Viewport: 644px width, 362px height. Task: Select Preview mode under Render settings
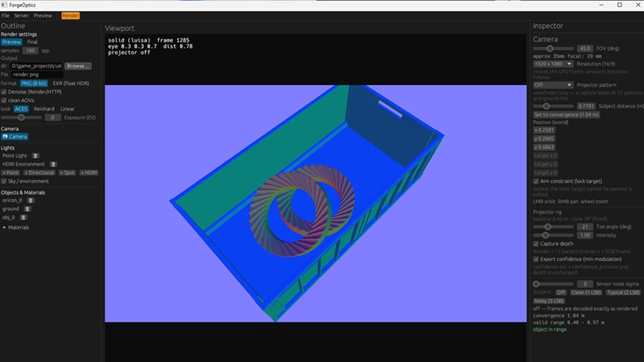click(x=12, y=42)
